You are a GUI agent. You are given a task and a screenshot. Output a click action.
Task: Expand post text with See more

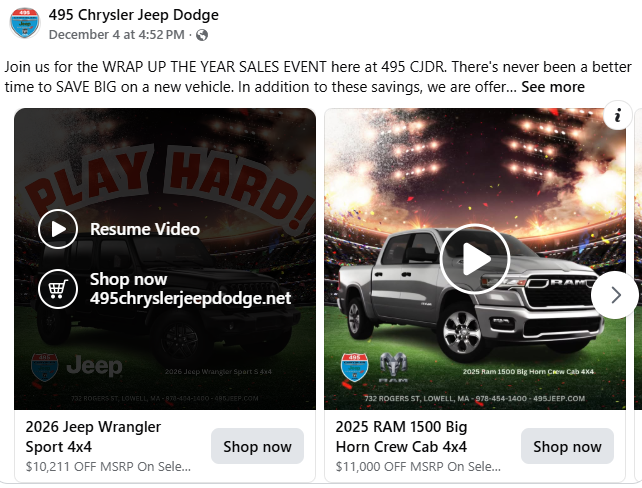pyautogui.click(x=553, y=87)
